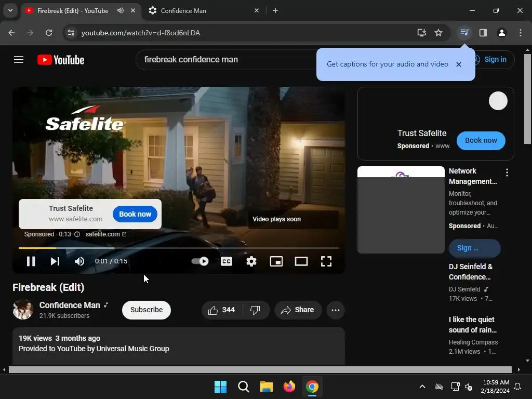Toggle closed captions CC button
The image size is (532, 399).
(x=227, y=261)
